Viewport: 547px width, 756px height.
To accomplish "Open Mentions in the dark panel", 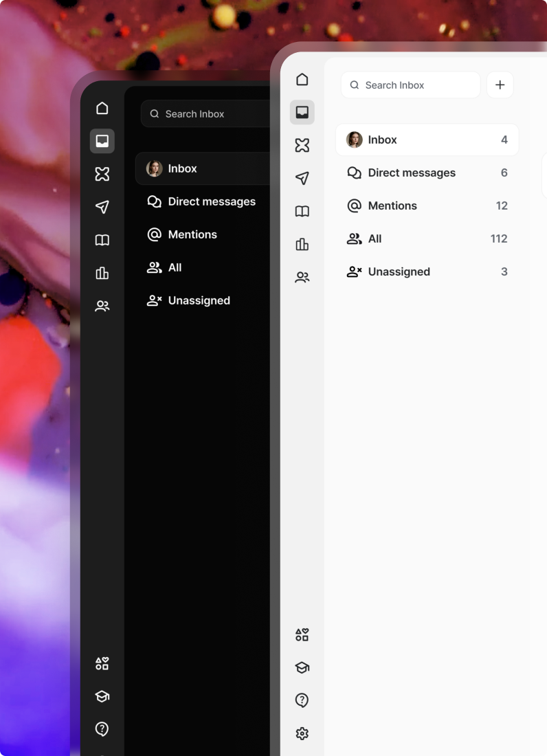I will 192,235.
